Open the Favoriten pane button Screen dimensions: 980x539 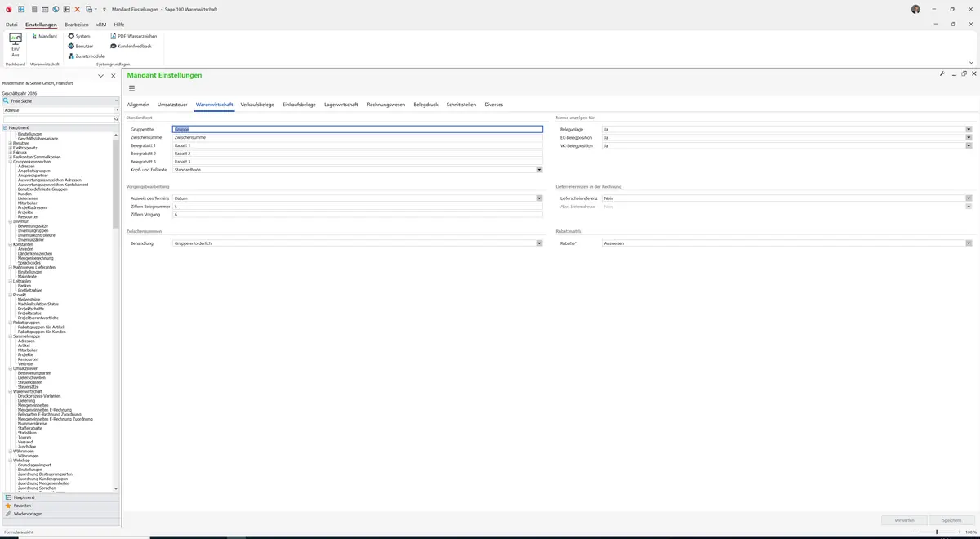coord(60,506)
